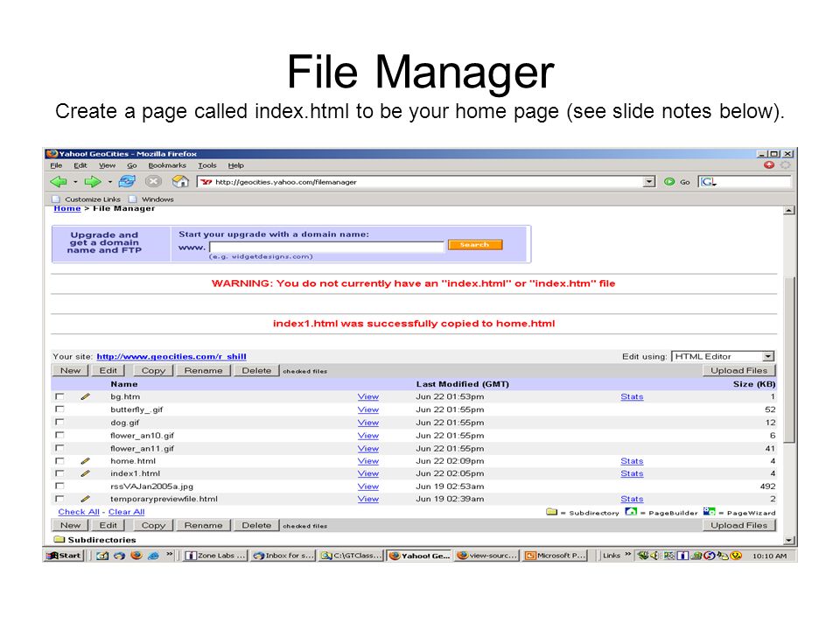Click the top Rename button

(x=203, y=370)
